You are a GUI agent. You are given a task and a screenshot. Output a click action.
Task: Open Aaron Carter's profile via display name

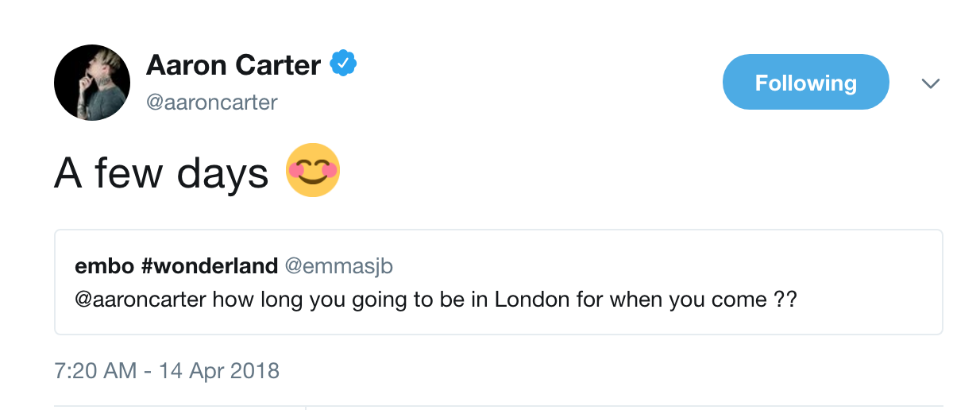tap(233, 65)
